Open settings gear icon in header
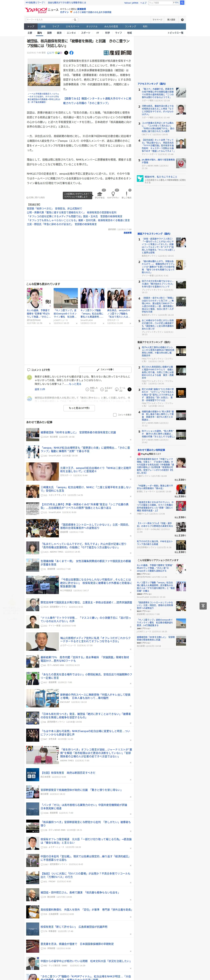 pos(182,20)
